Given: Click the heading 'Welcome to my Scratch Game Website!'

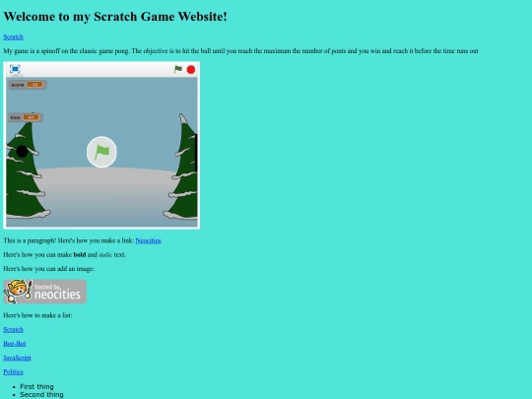Looking at the screenshot, I should (115, 17).
